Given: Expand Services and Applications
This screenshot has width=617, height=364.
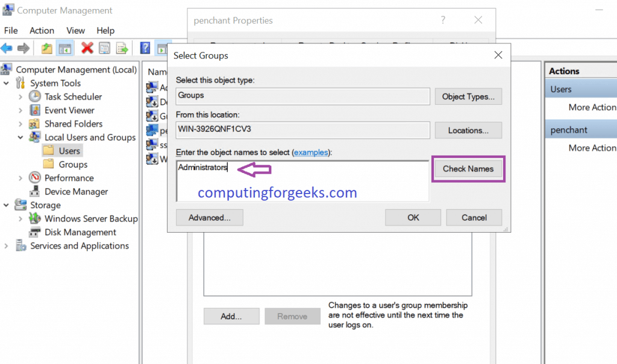Looking at the screenshot, I should (7, 245).
